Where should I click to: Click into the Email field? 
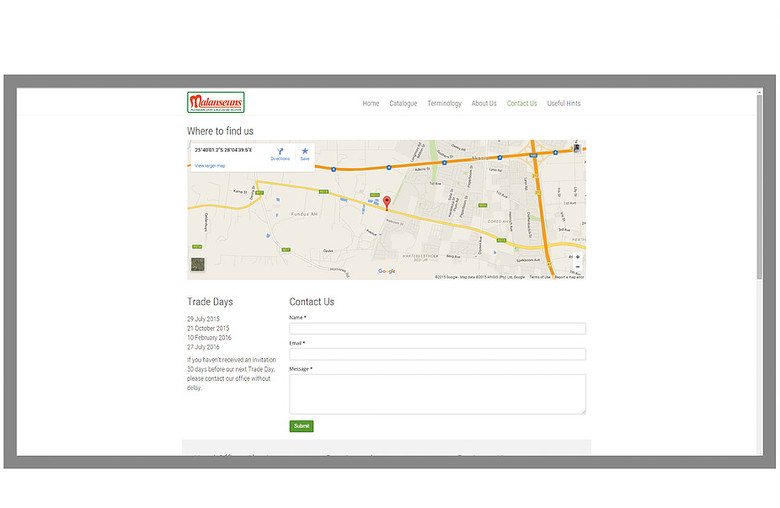[x=437, y=354]
